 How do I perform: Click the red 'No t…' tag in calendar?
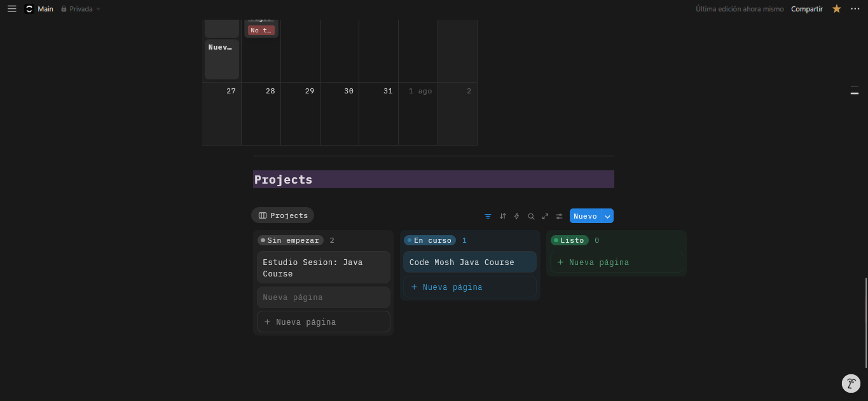point(261,30)
